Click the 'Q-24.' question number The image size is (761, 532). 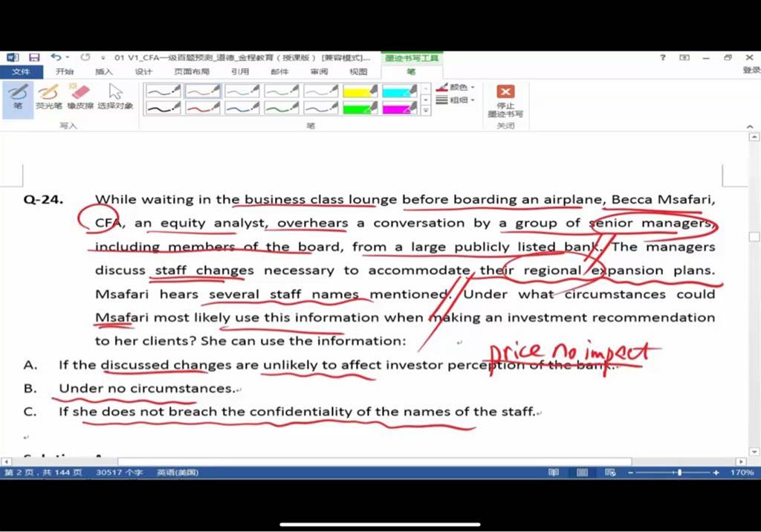(43, 199)
